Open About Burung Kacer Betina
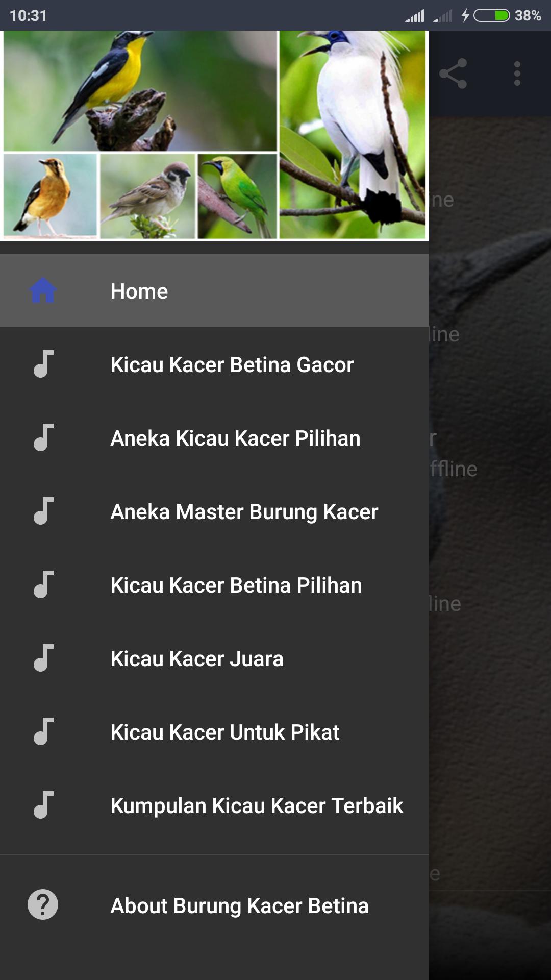 pyautogui.click(x=214, y=905)
